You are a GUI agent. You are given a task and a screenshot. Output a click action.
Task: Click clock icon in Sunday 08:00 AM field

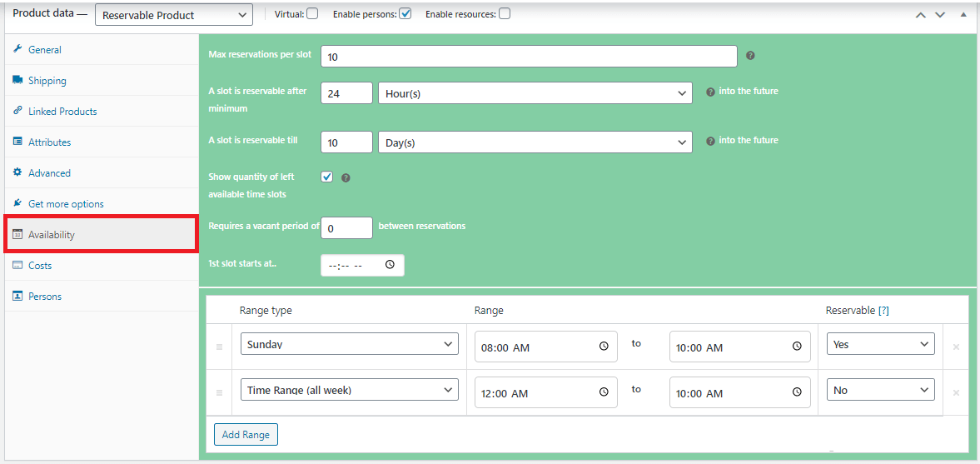(x=604, y=347)
